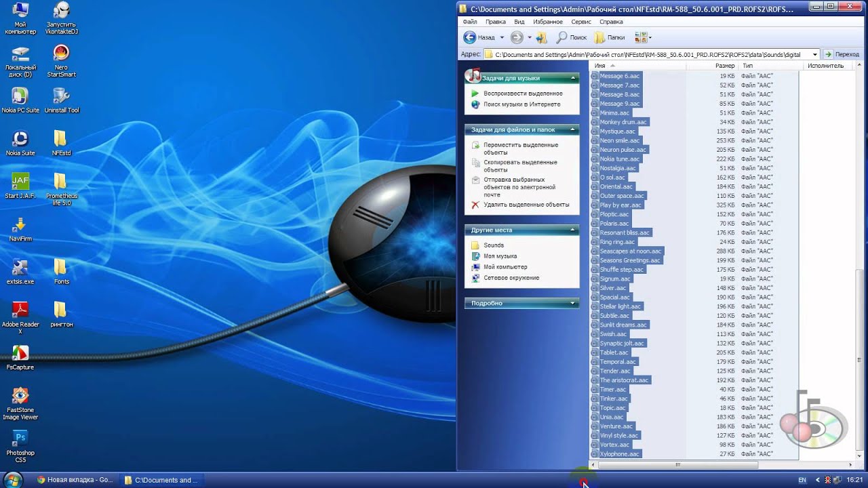This screenshot has width=868, height=488.
Task: Open the Справка menu
Action: click(x=611, y=22)
